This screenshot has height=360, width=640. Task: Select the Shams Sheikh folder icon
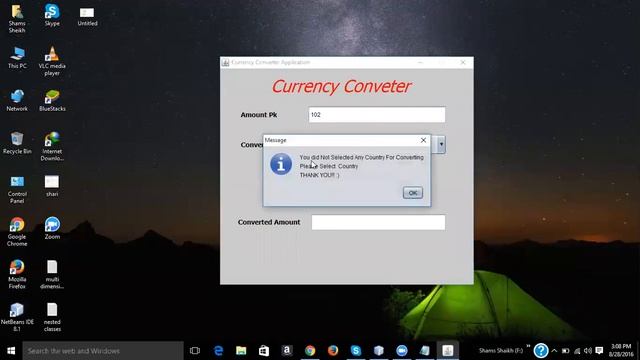tap(17, 18)
